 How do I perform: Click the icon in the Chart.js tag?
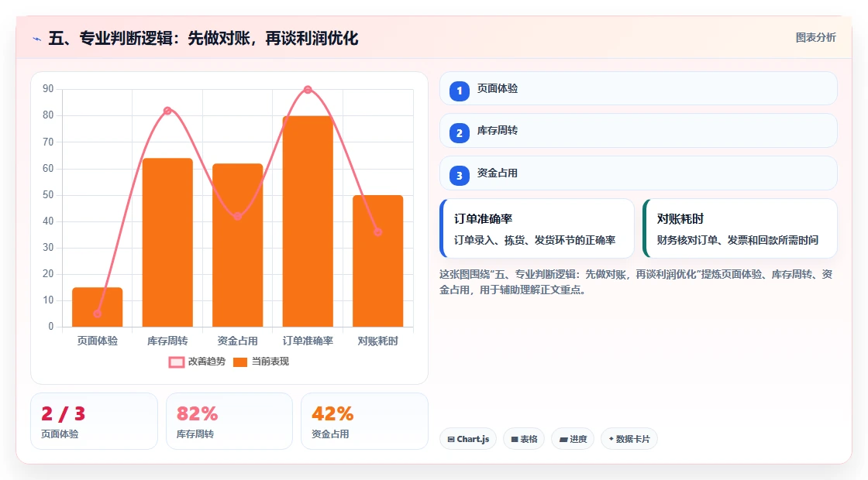pos(451,439)
